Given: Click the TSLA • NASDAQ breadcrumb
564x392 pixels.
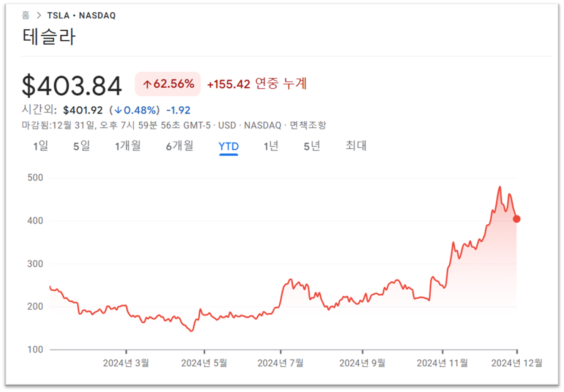Looking at the screenshot, I should tap(81, 15).
